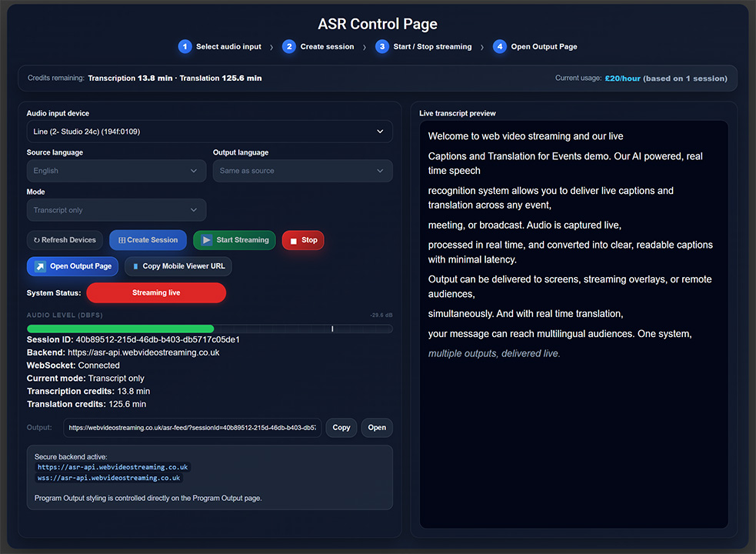Click the grid icon in Create Session
756x554 pixels.
pos(122,240)
